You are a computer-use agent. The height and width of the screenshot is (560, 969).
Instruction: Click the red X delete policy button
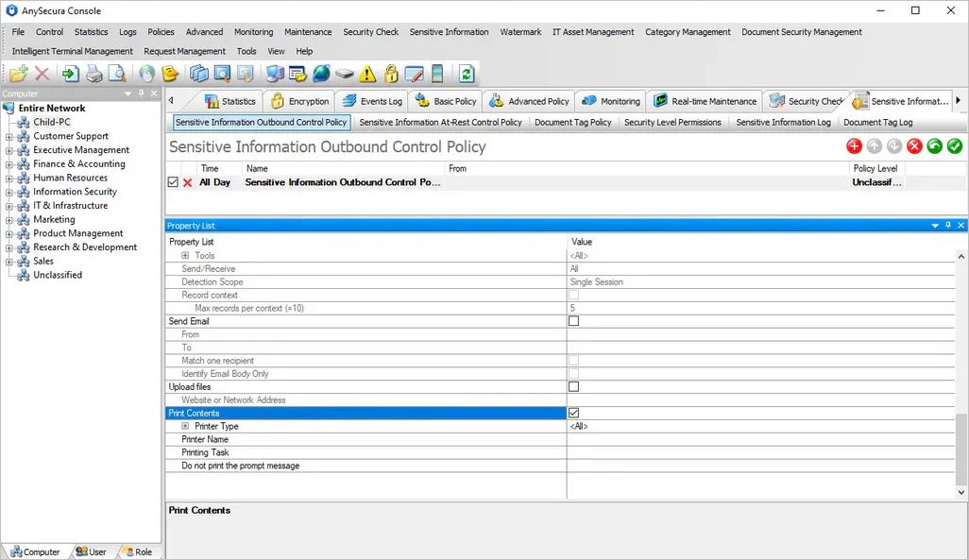914,146
